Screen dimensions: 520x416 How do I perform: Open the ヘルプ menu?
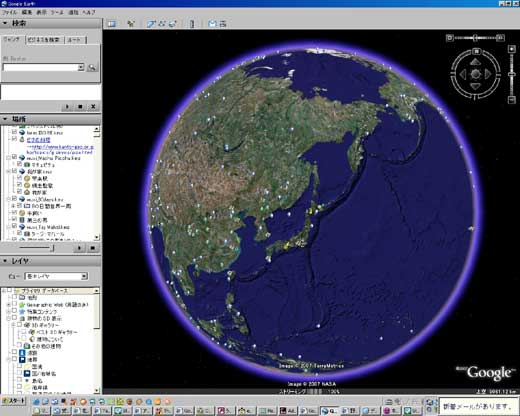click(89, 12)
